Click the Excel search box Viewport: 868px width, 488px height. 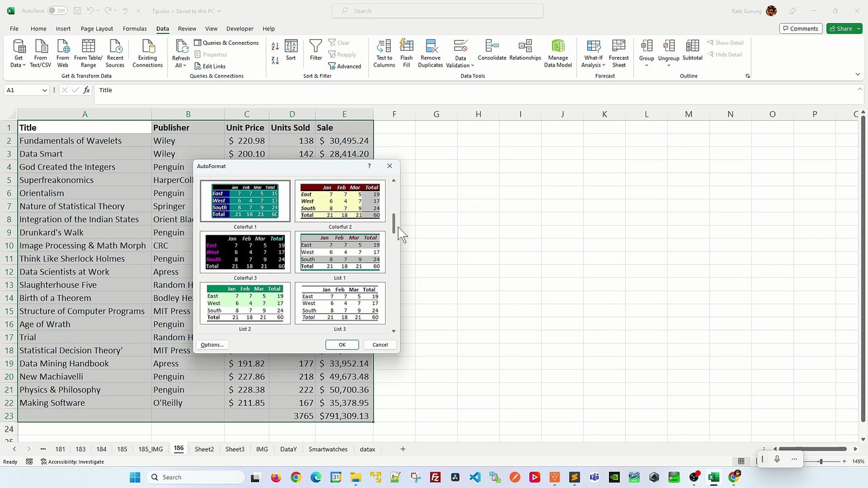tap(437, 11)
